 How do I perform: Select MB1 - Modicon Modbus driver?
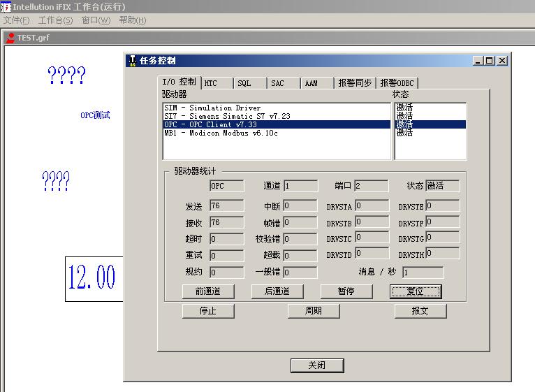pyautogui.click(x=277, y=133)
